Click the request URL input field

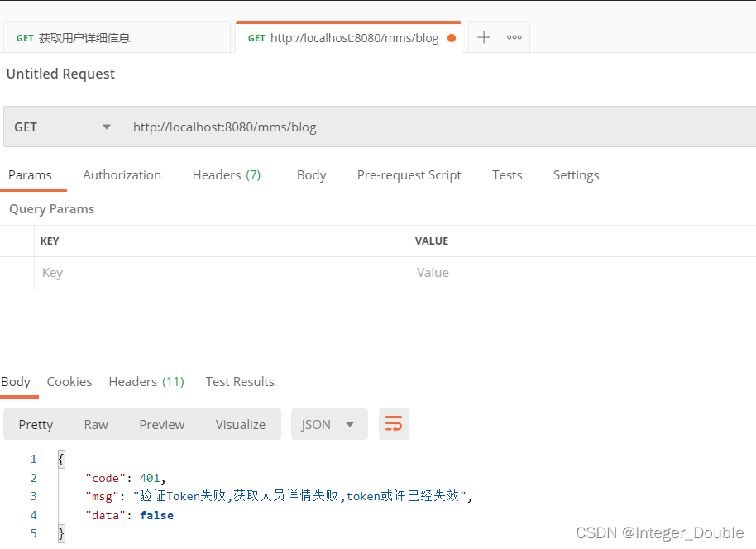(x=331, y=127)
